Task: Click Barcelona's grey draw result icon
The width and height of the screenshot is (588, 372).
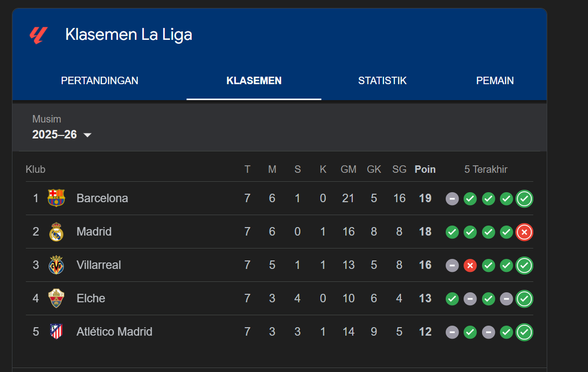Action: 452,198
